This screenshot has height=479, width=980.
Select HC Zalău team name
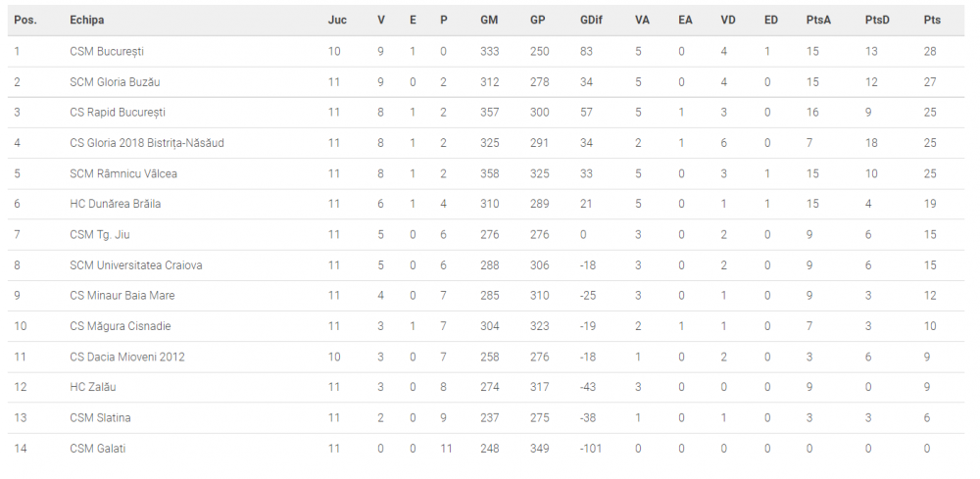(93, 387)
